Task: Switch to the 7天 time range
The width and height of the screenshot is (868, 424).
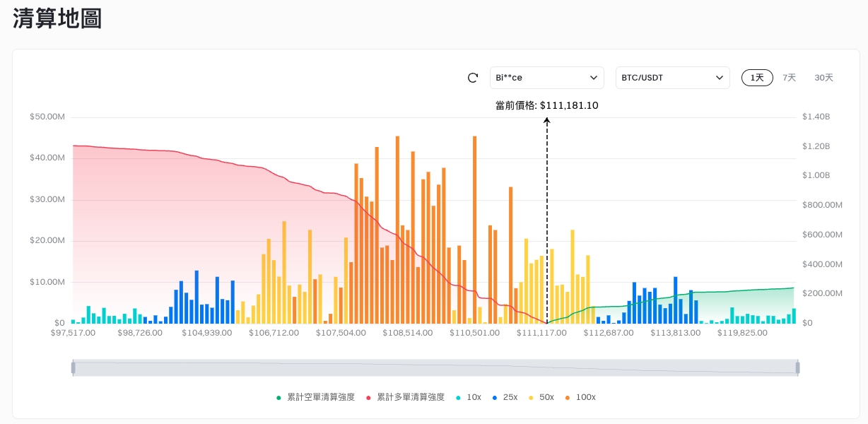Action: (789, 78)
